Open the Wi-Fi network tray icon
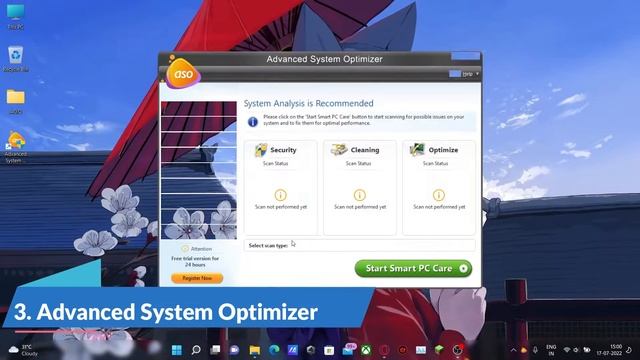The width and height of the screenshot is (640, 360). click(567, 350)
